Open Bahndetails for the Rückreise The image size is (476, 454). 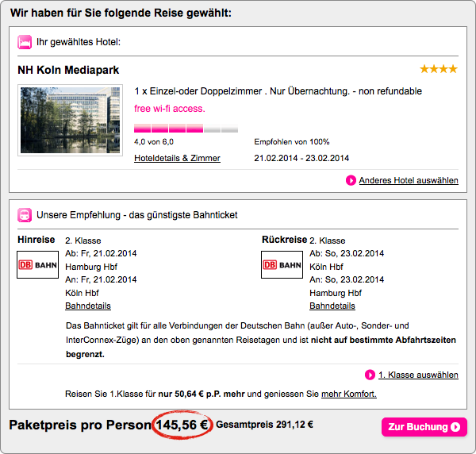[x=332, y=306]
